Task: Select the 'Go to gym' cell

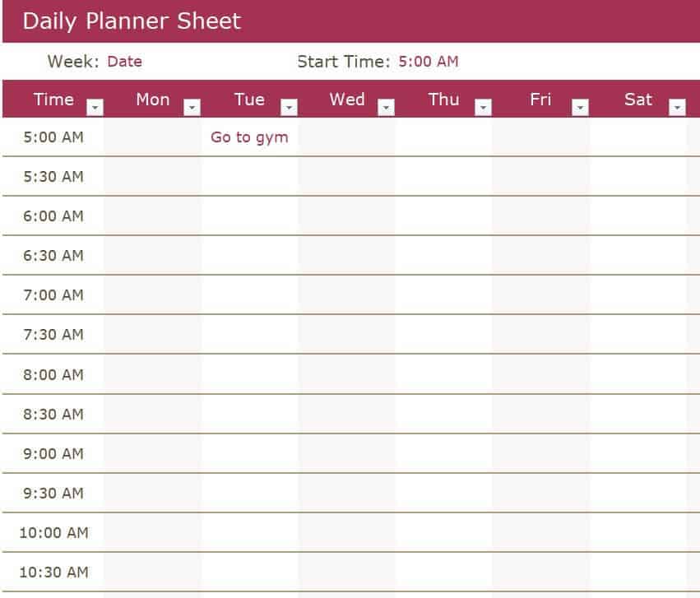Action: coord(249,137)
